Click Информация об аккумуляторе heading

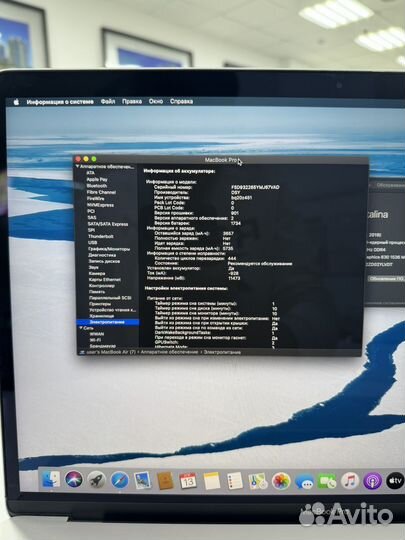point(179,171)
